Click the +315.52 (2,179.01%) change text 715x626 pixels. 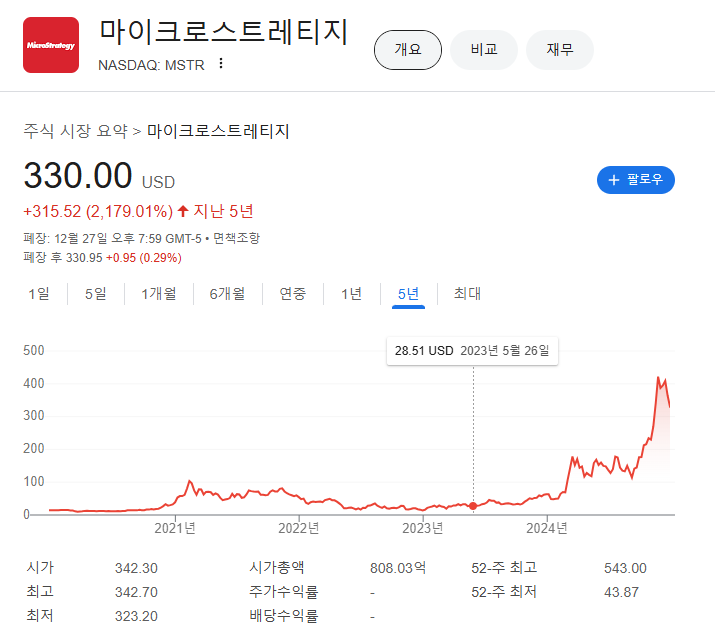(x=98, y=212)
